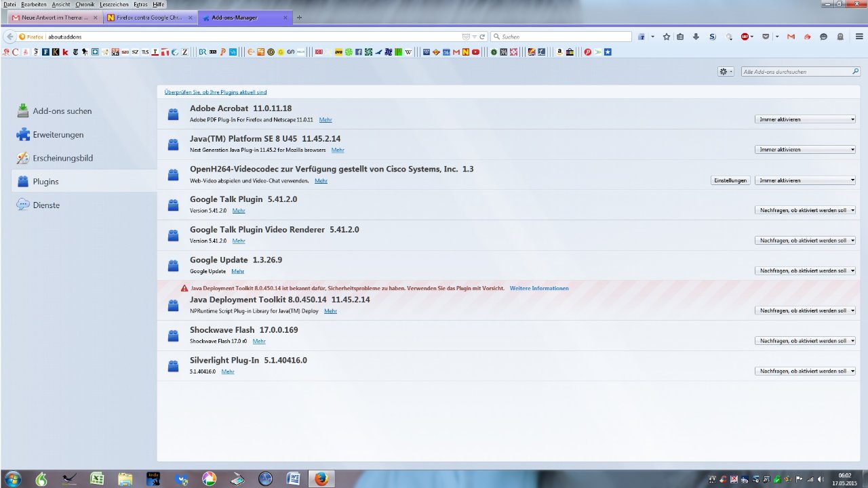Click 'Überprüfen Sie, ob Ihre Plugins aktuell sind'

(x=216, y=91)
